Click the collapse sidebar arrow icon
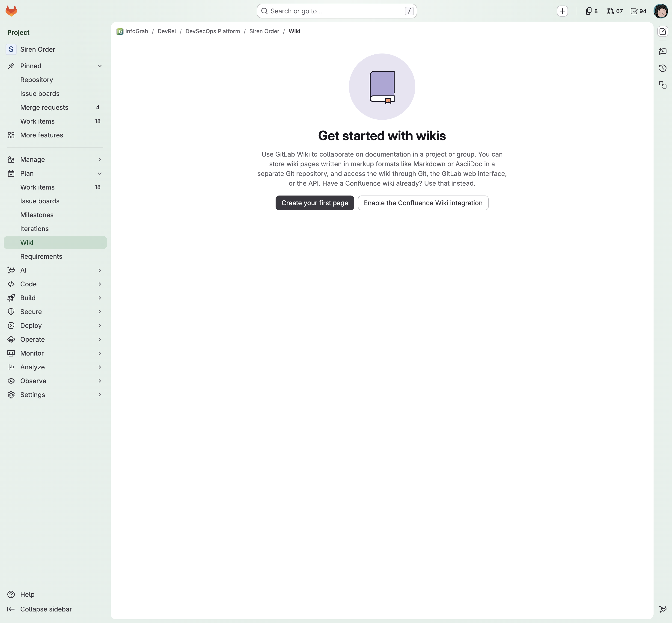Screen dimensions: 672x623 [11, 609]
